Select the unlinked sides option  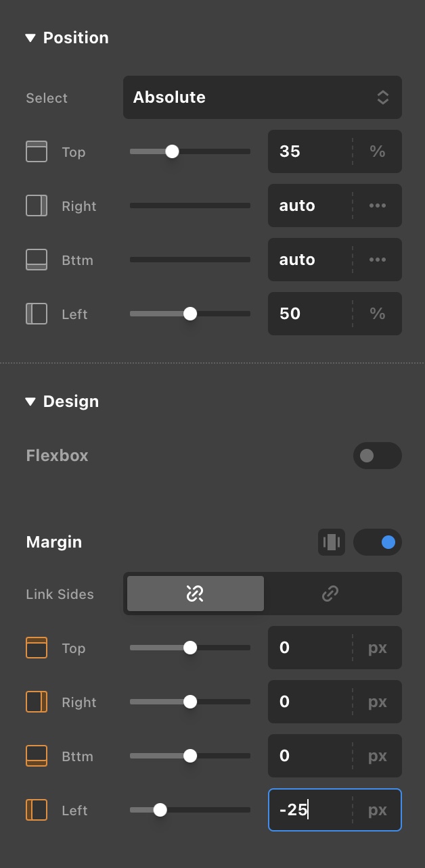pos(195,594)
